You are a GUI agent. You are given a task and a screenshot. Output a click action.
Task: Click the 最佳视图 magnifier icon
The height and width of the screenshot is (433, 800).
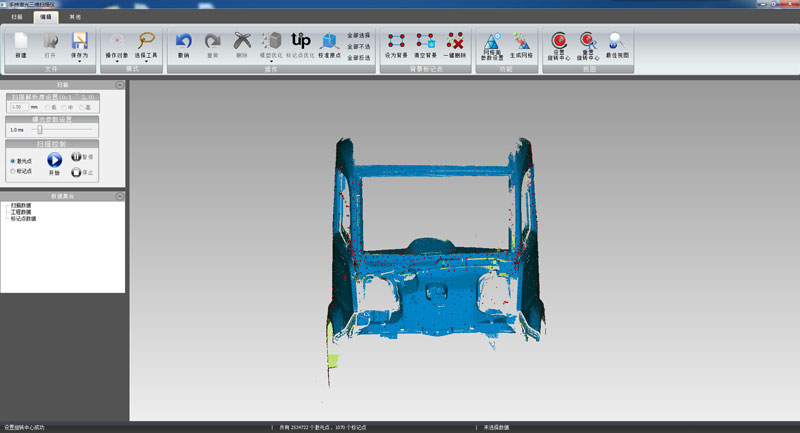pyautogui.click(x=618, y=41)
